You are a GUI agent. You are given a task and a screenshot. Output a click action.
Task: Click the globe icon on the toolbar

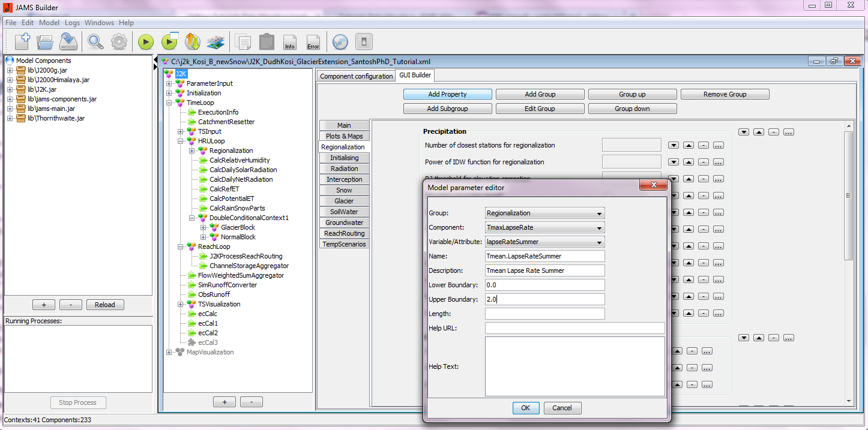point(340,41)
